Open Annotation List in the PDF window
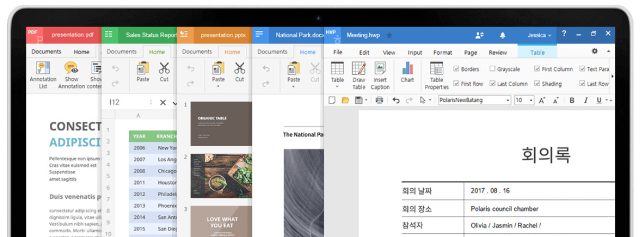644x237 pixels. (x=43, y=75)
